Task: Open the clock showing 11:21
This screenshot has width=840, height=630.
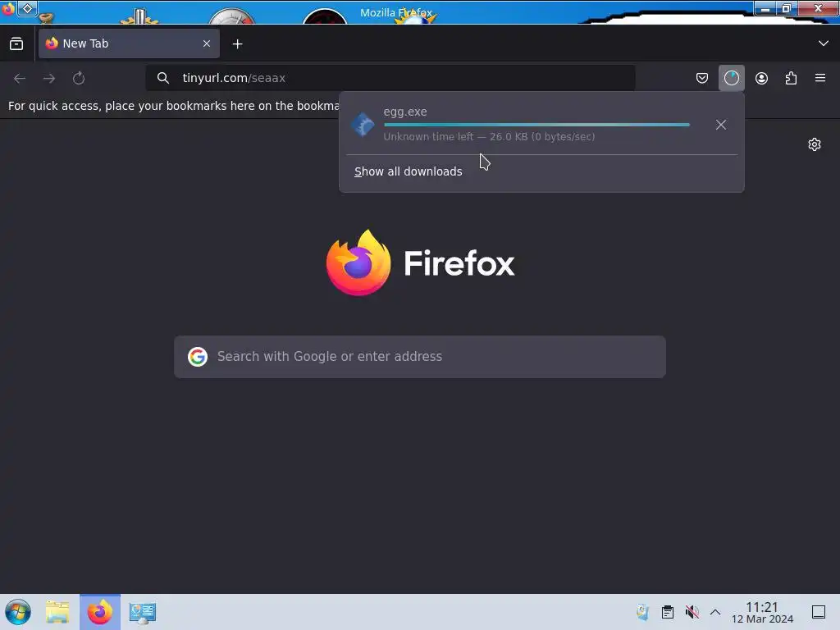Action: pos(762,612)
